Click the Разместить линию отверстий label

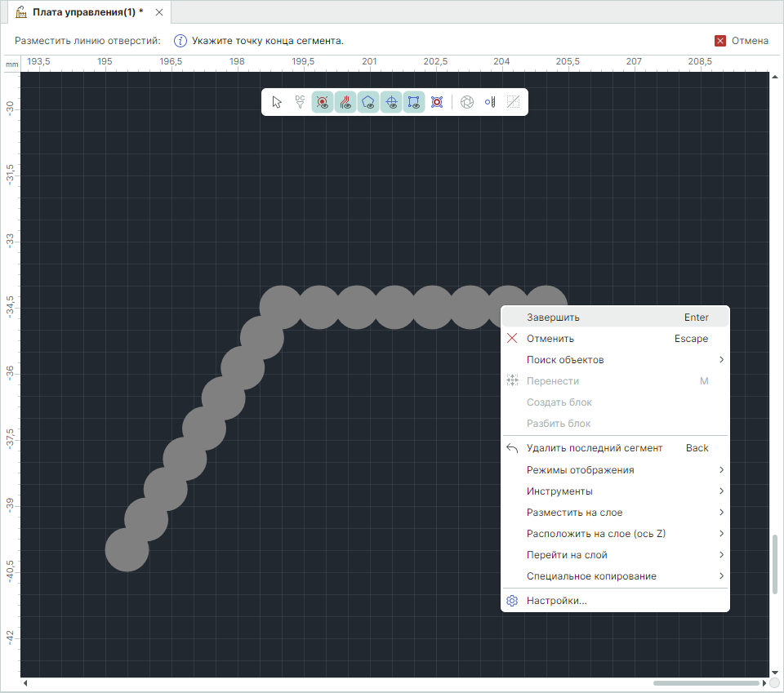(87, 41)
